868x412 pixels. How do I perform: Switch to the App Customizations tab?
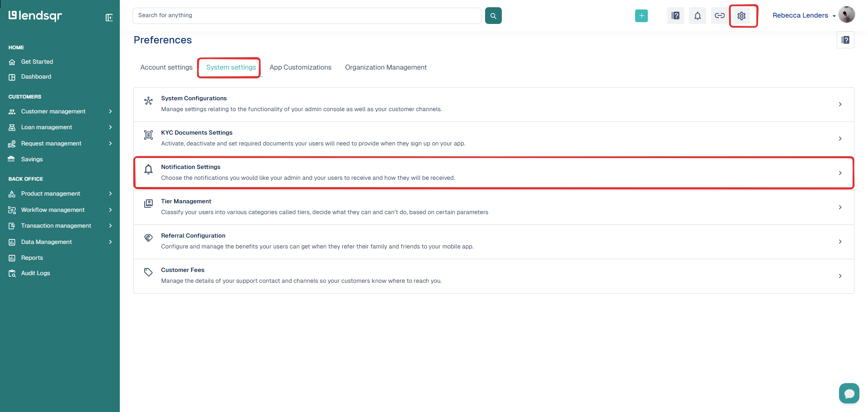pos(301,67)
